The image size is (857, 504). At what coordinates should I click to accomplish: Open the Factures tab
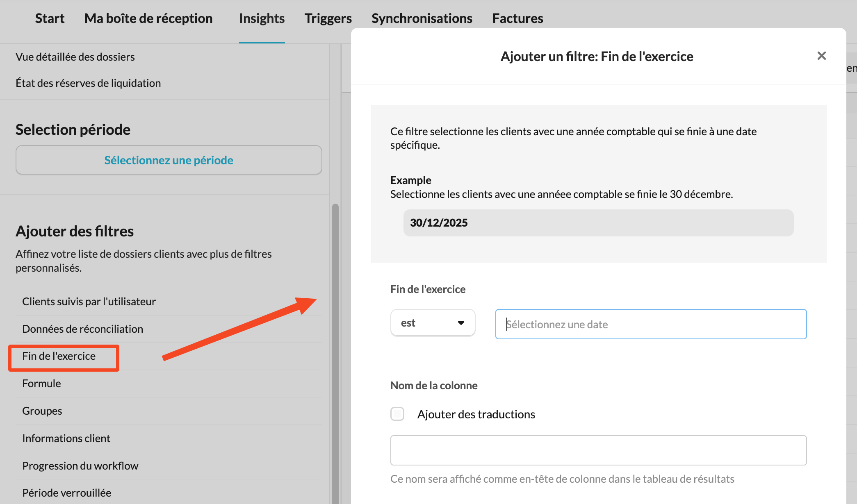517,18
